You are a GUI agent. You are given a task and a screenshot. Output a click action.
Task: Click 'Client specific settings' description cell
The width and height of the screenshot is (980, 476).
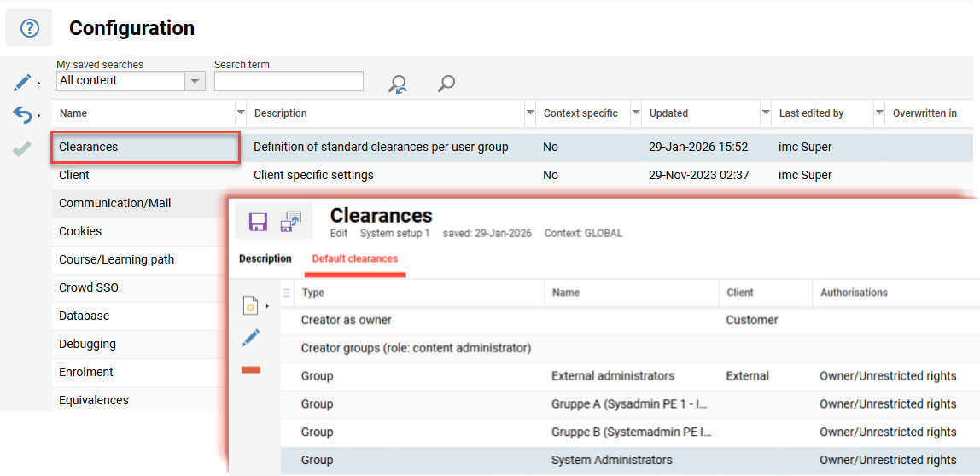[x=314, y=176]
